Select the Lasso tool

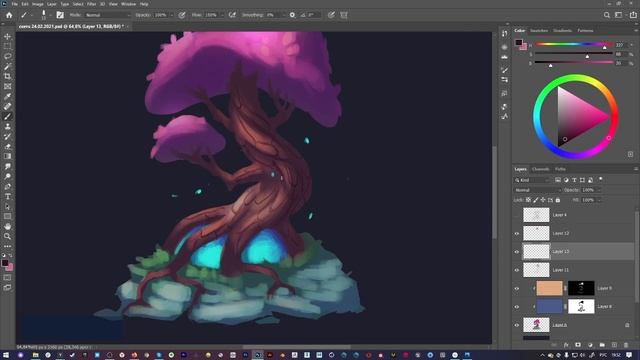click(7, 56)
